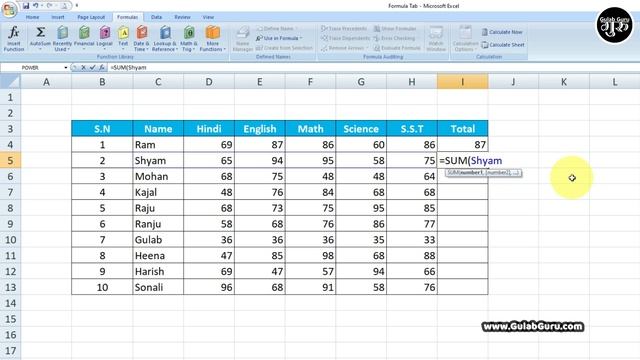Switch to the Page Layout tab

click(91, 17)
